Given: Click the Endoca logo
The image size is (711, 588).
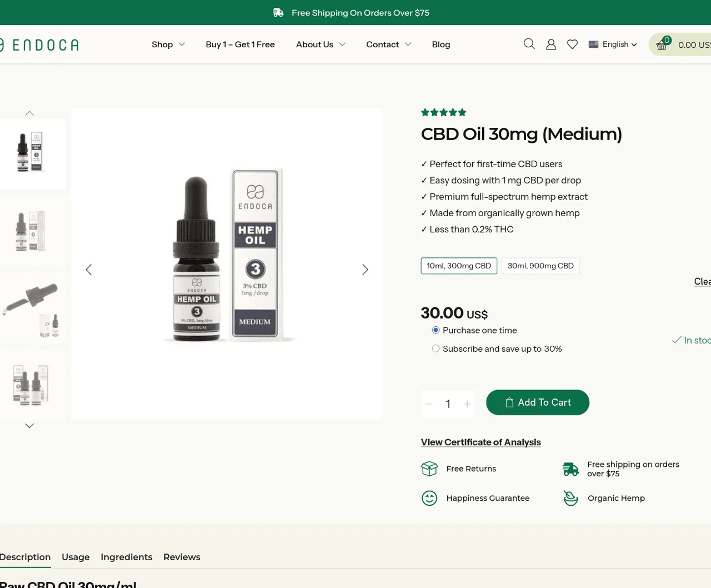Looking at the screenshot, I should (x=39, y=44).
